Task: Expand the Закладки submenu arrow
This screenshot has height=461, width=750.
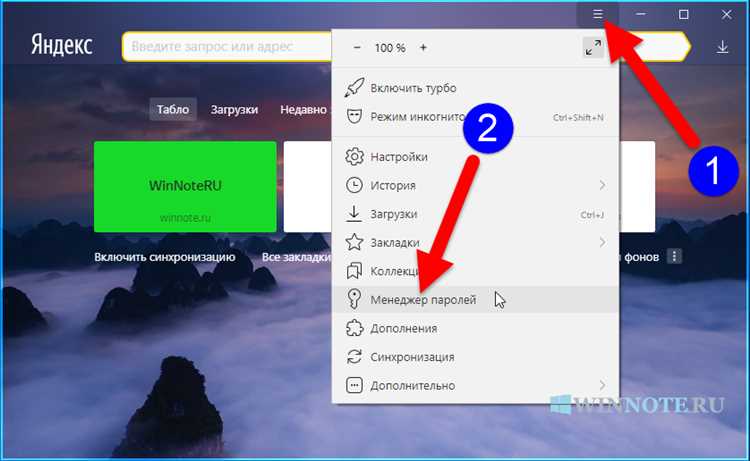Action: click(602, 242)
